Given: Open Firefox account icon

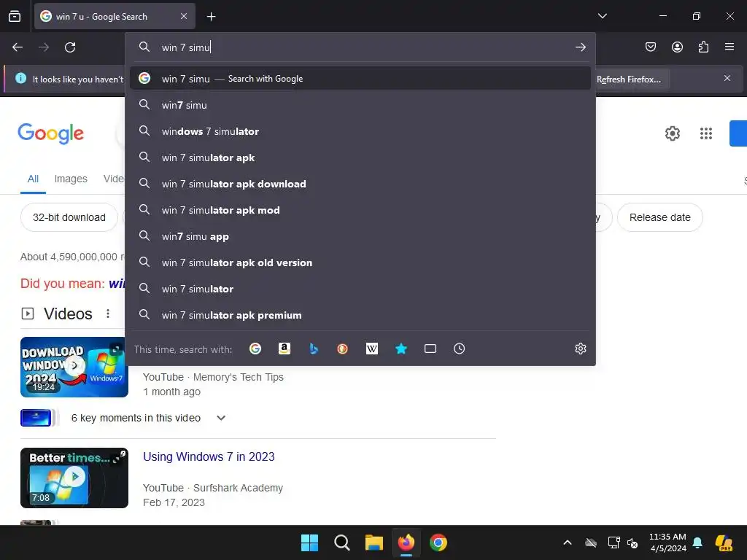Looking at the screenshot, I should [x=677, y=47].
